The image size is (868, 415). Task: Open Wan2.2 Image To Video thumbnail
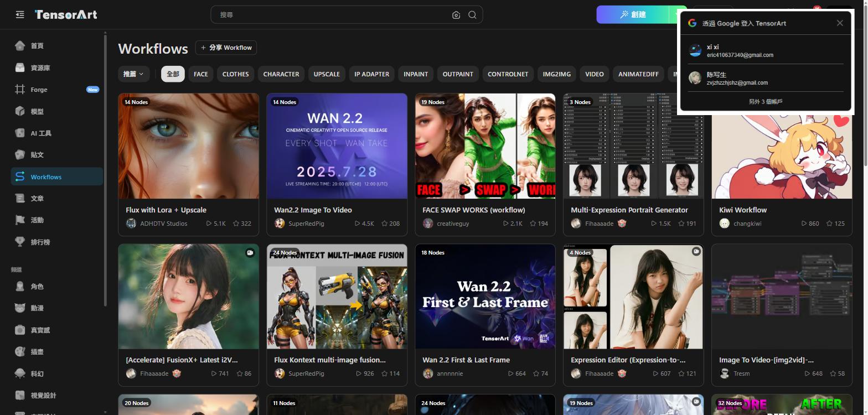(x=337, y=146)
